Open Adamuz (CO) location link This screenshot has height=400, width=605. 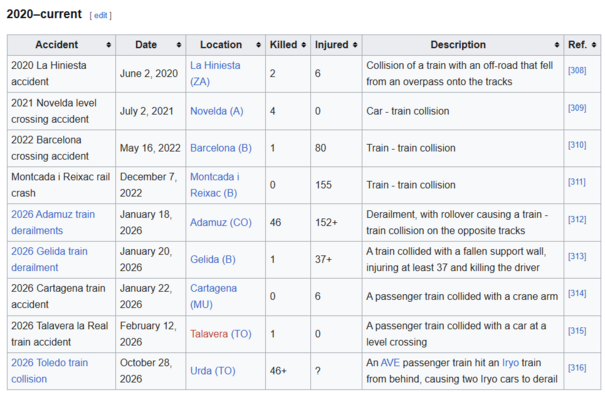221,223
